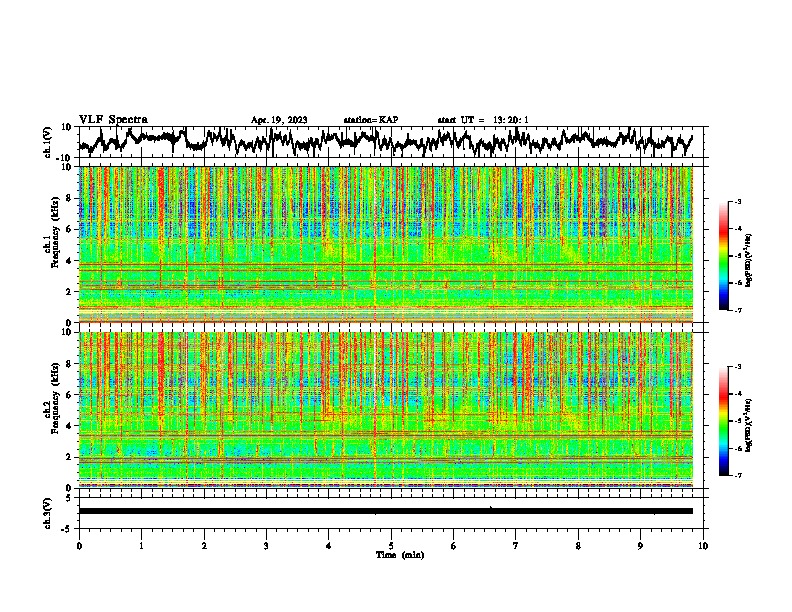Click the '5' tick on the time axis
The height and width of the screenshot is (612, 792).
click(x=391, y=546)
